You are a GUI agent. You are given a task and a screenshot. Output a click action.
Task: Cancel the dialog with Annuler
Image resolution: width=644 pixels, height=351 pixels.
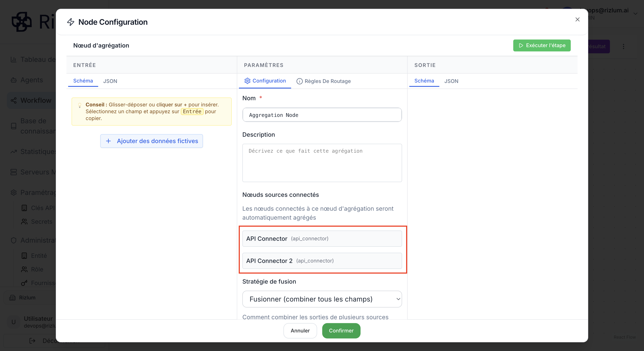[x=300, y=331]
